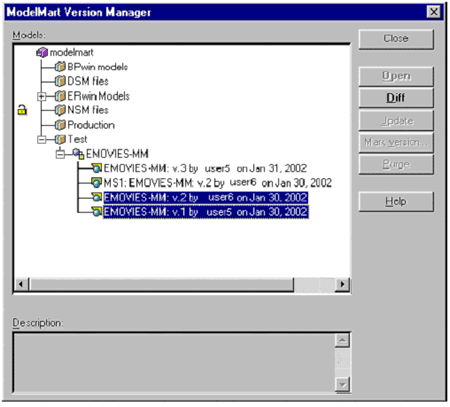This screenshot has width=450, height=407.
Task: Click the tree's horizontal scroll left arrow
Action: (21, 284)
